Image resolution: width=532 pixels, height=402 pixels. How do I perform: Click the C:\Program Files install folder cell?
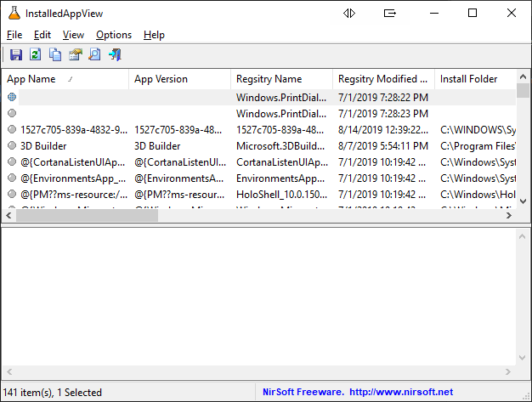(x=478, y=146)
